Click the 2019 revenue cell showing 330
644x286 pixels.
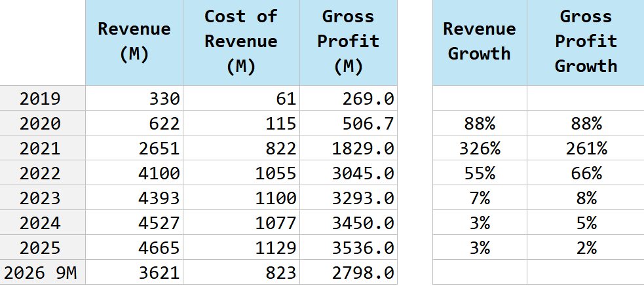coord(134,99)
